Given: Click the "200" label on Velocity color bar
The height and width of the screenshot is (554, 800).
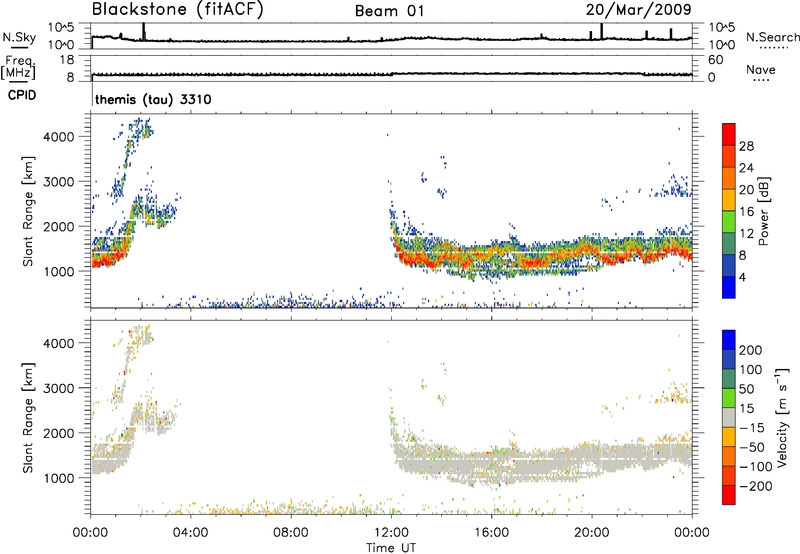Looking at the screenshot, I should point(751,350).
